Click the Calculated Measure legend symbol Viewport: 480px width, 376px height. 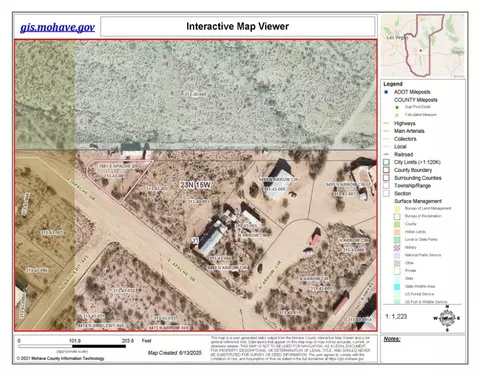pos(397,115)
